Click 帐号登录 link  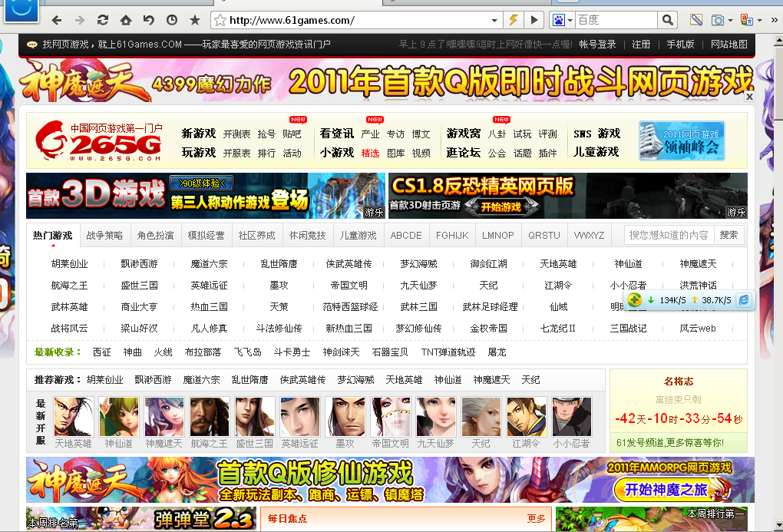click(597, 45)
